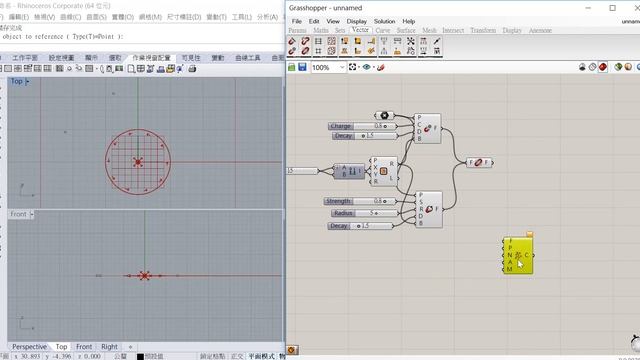This screenshot has width=640, height=360.
Task: Open the View menu in Grasshopper
Action: (333, 21)
